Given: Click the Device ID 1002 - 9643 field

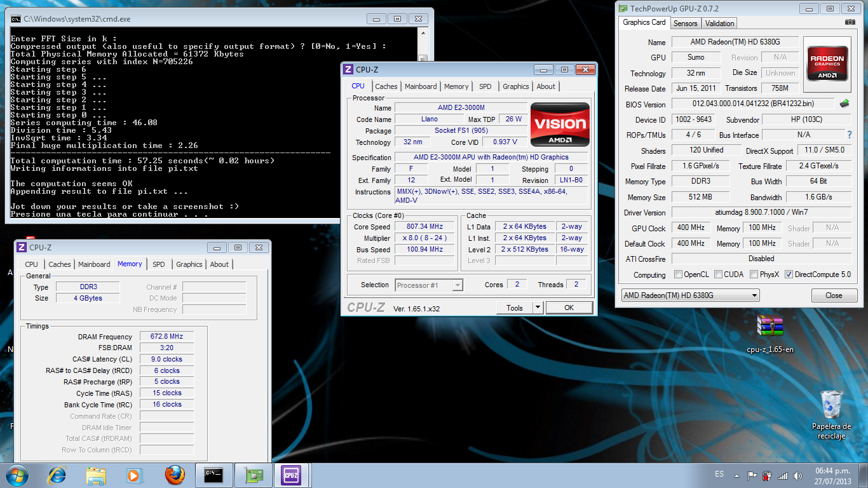Looking at the screenshot, I should coord(693,119).
